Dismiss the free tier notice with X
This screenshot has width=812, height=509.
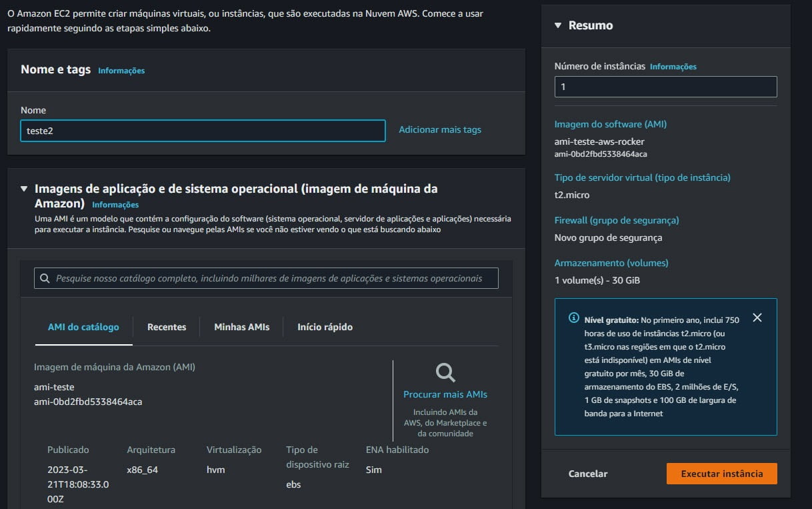[x=757, y=318]
